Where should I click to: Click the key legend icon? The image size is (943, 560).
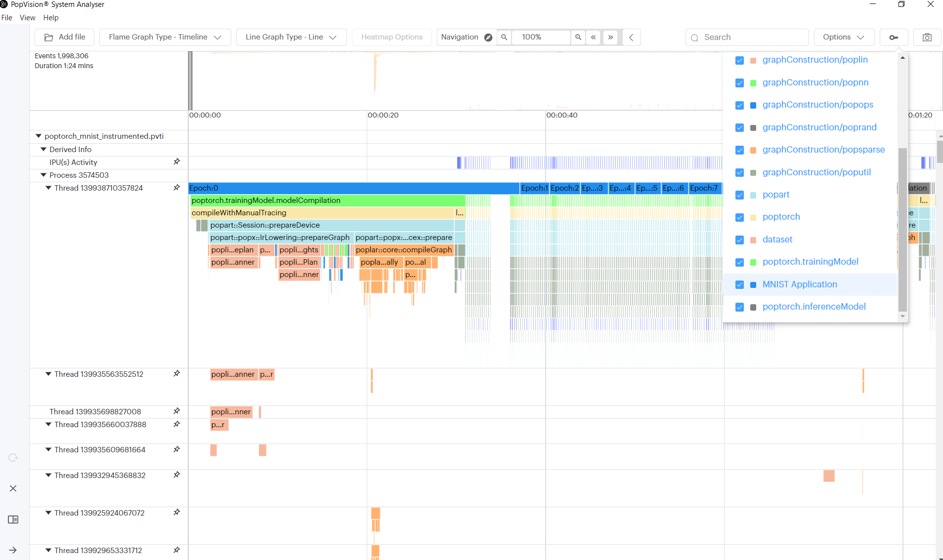click(x=894, y=38)
